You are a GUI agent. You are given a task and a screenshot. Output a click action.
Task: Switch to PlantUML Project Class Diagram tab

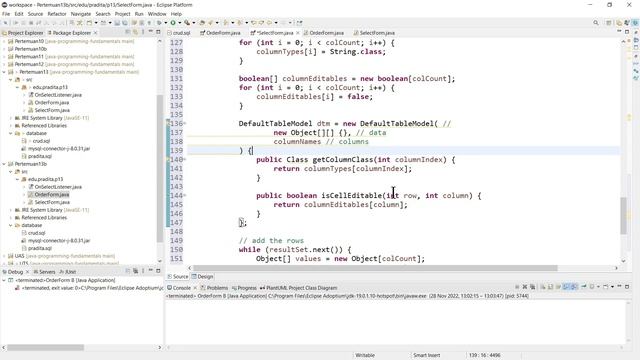click(x=299, y=288)
